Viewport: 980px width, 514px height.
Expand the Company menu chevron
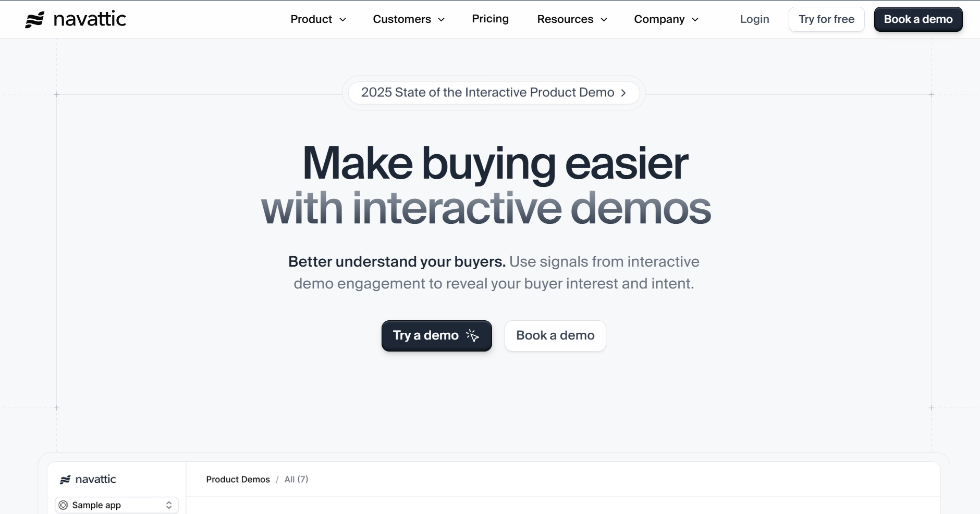point(695,20)
